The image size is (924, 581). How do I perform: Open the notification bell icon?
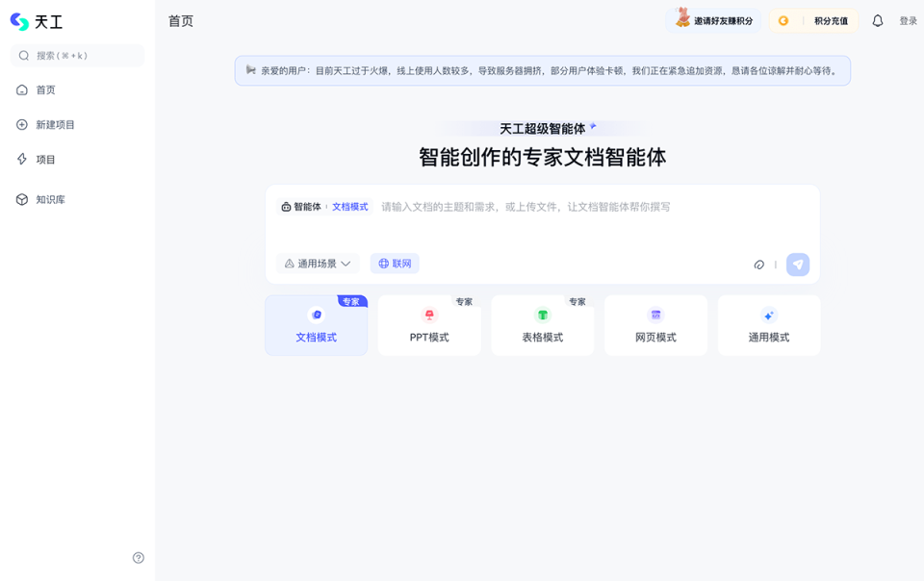(x=876, y=19)
